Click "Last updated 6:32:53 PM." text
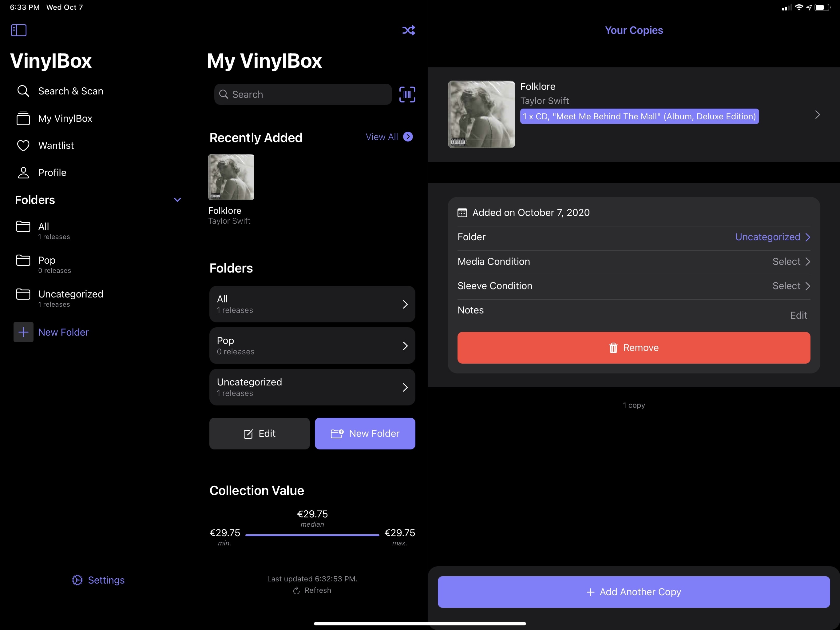The image size is (840, 630). click(x=312, y=579)
